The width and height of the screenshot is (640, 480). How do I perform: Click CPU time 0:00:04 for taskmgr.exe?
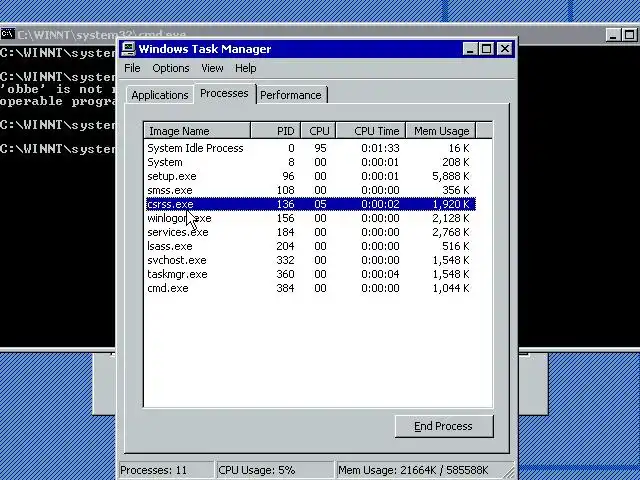380,274
